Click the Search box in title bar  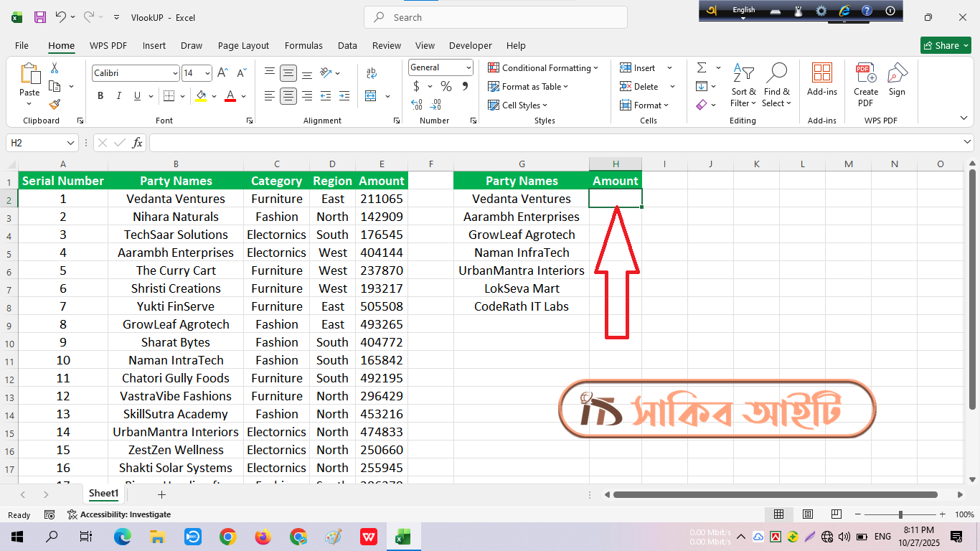point(495,17)
